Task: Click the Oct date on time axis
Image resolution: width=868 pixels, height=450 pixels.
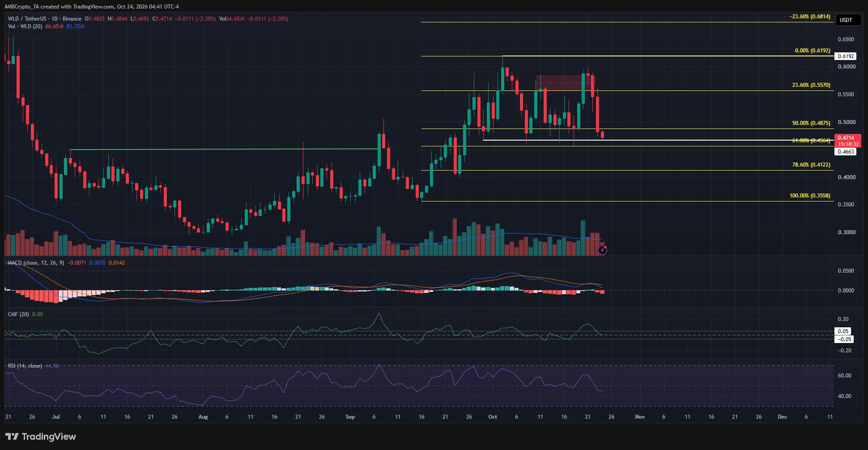Action: pyautogui.click(x=493, y=417)
